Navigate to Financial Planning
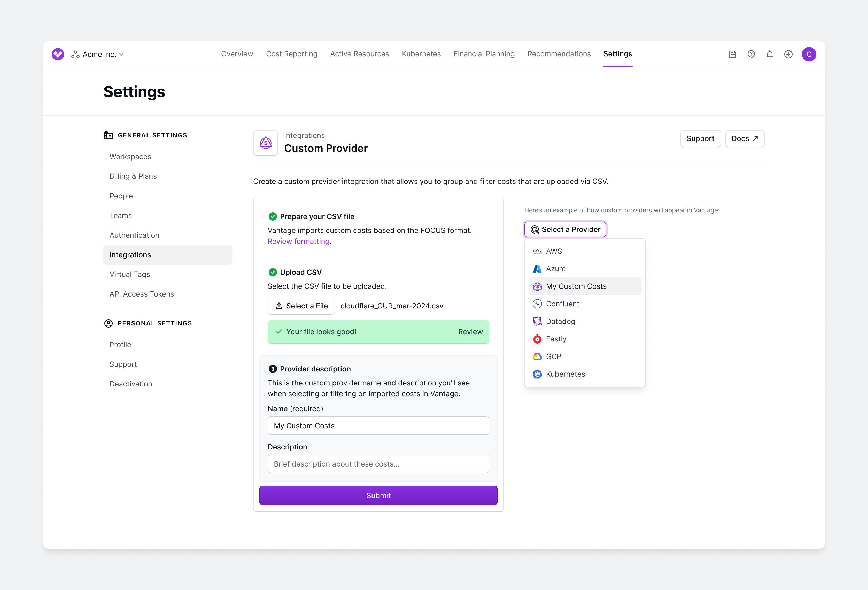868x590 pixels. click(484, 54)
